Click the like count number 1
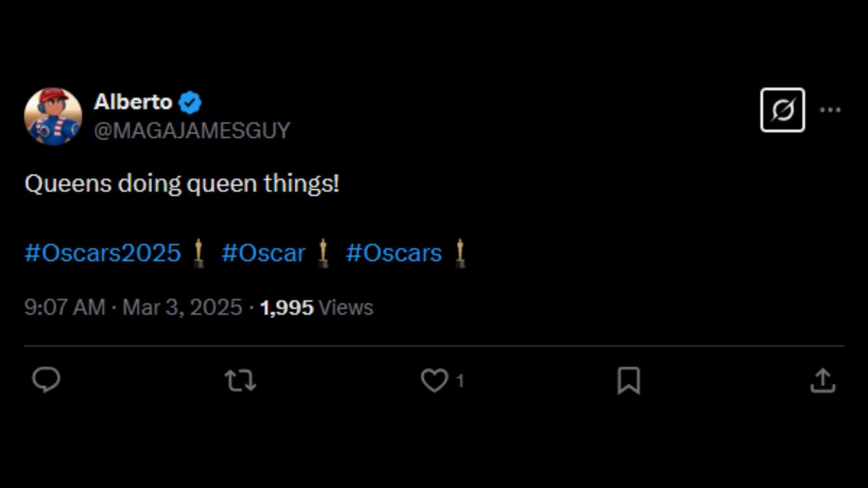The width and height of the screenshot is (868, 488). coord(460,381)
